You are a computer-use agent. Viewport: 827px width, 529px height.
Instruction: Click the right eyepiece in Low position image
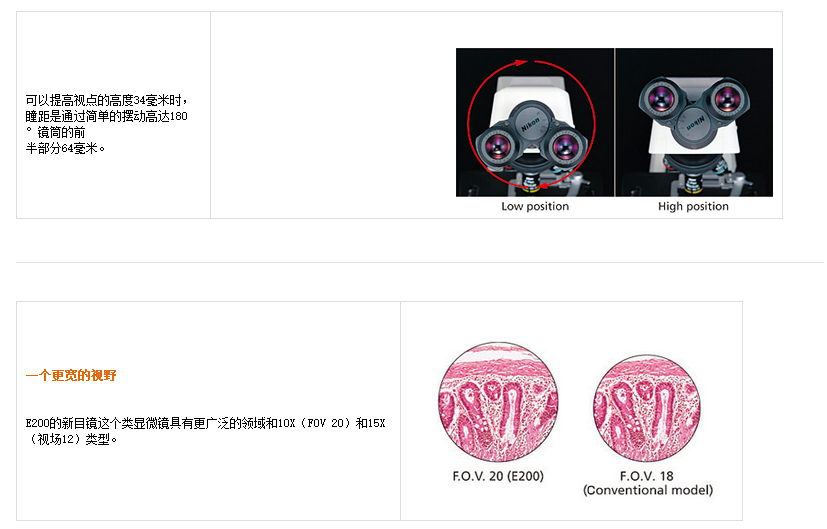click(x=565, y=145)
